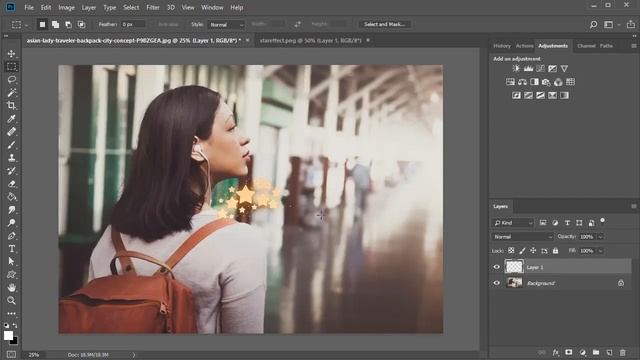Open the search icon in options bar
The image size is (640, 360).
[x=593, y=24]
